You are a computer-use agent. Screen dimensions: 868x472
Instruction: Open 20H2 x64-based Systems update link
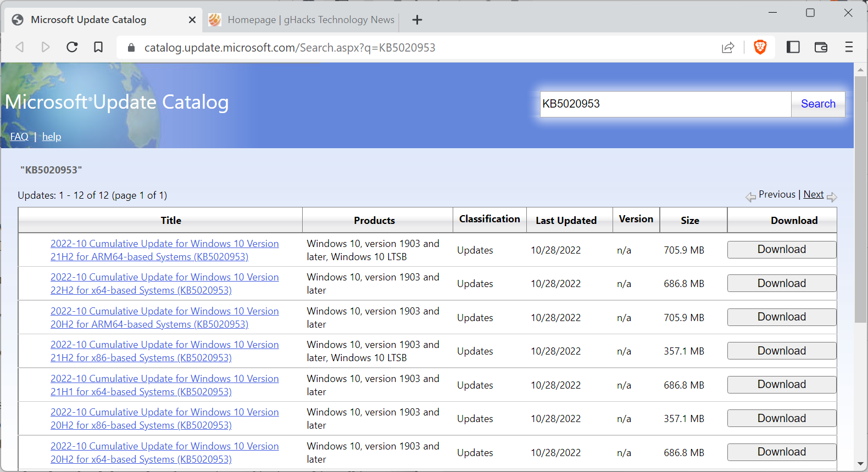(165, 453)
